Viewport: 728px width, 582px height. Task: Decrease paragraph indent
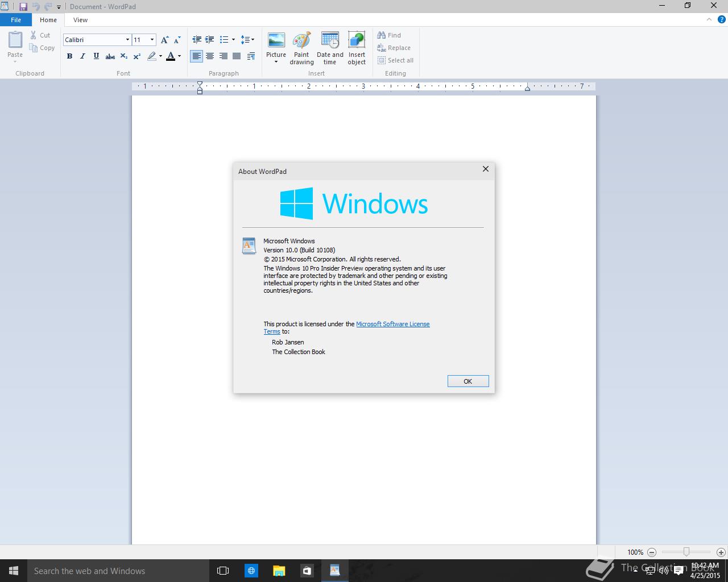[x=197, y=40]
